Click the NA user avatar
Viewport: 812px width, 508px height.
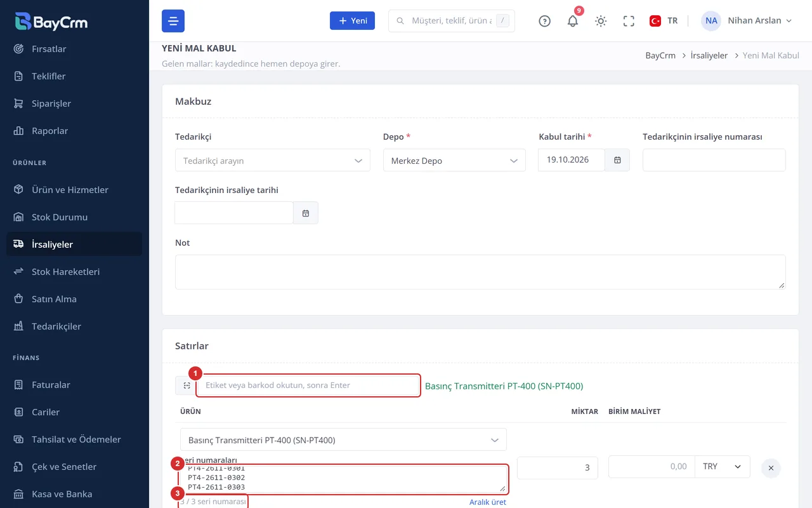[x=711, y=21]
